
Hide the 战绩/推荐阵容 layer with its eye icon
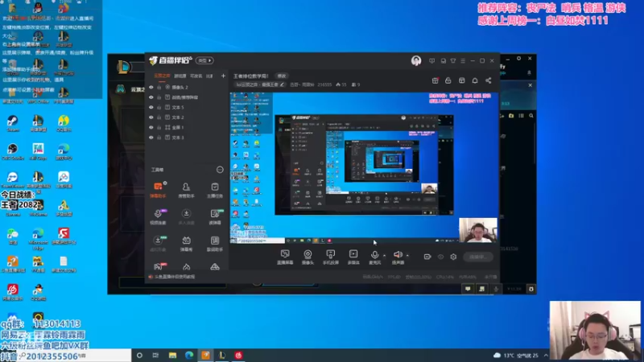click(151, 97)
